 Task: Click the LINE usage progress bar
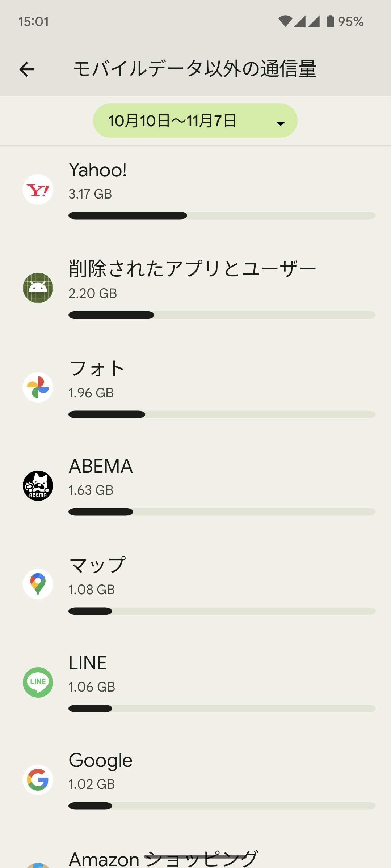pos(222,709)
